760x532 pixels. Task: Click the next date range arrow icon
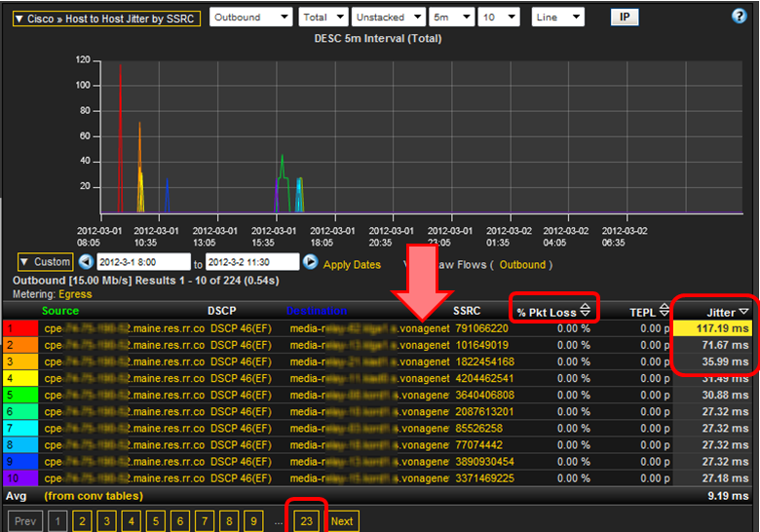click(x=310, y=262)
